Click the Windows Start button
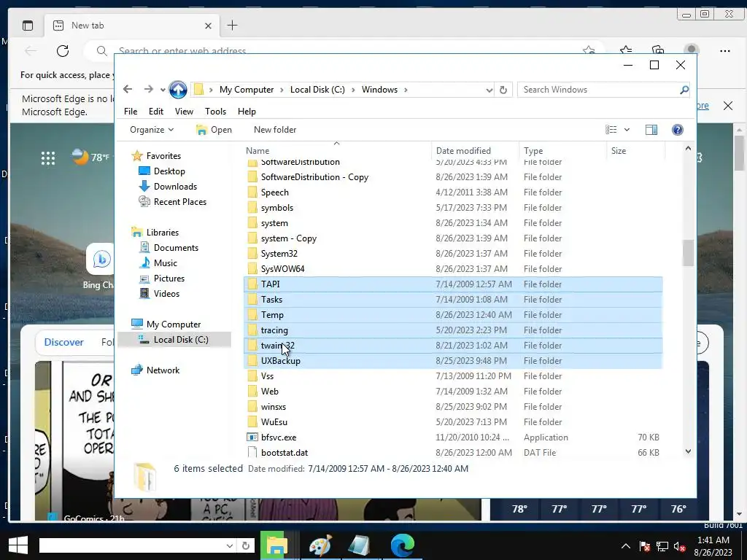Screen dimensions: 747x560 18,545
